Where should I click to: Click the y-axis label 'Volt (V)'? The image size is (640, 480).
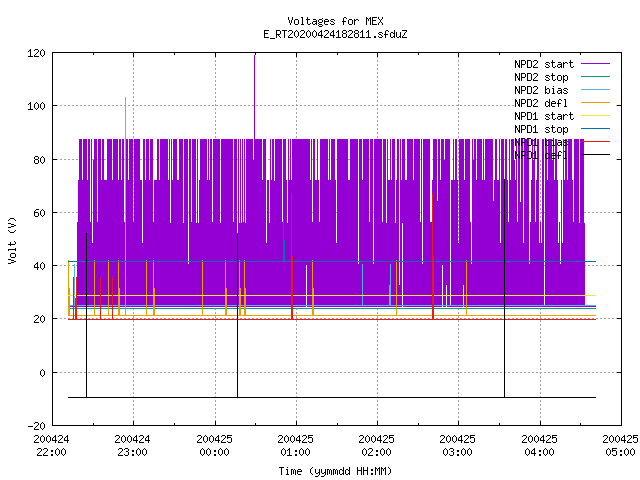12,240
